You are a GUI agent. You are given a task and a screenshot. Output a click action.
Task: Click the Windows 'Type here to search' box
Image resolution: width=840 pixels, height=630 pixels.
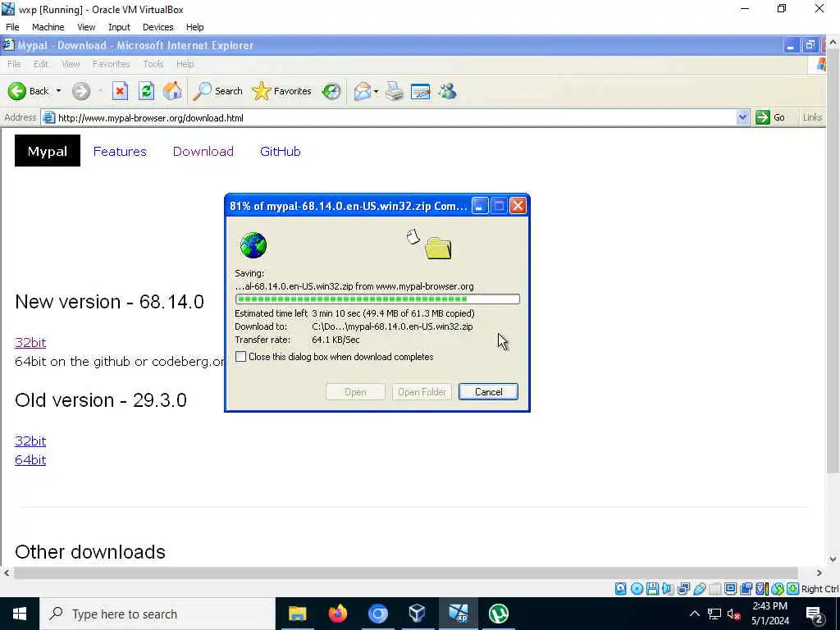pos(157,614)
